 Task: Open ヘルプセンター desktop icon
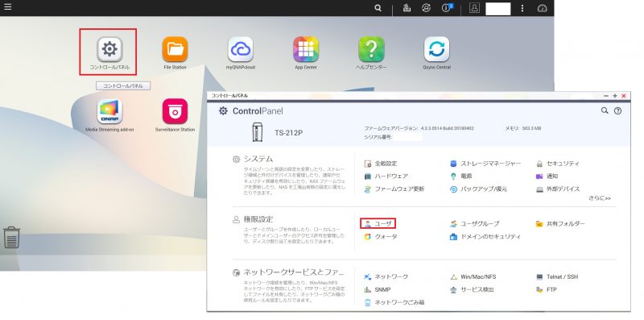click(x=371, y=52)
